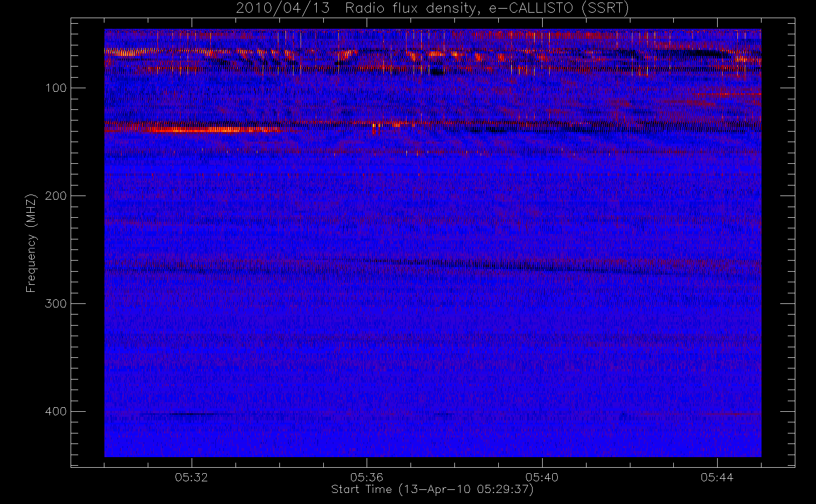816x504 pixels.
Task: Click the 05:40 time tick label
Action: (542, 477)
